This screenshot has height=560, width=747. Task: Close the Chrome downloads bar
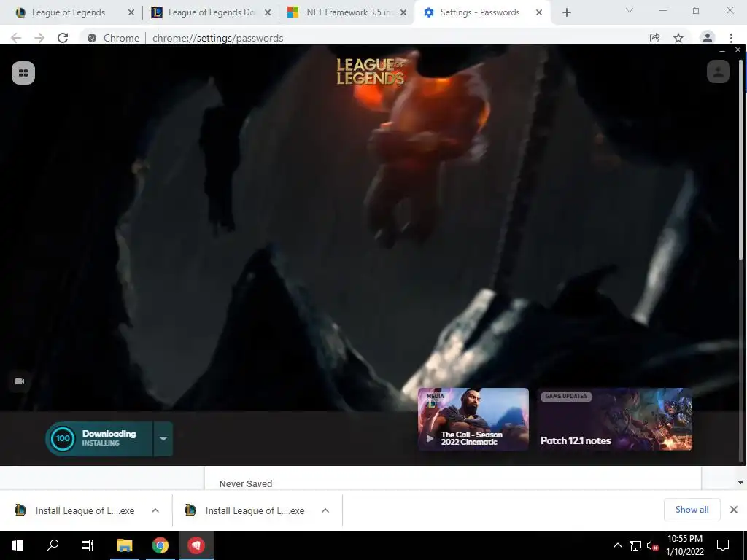pos(734,510)
